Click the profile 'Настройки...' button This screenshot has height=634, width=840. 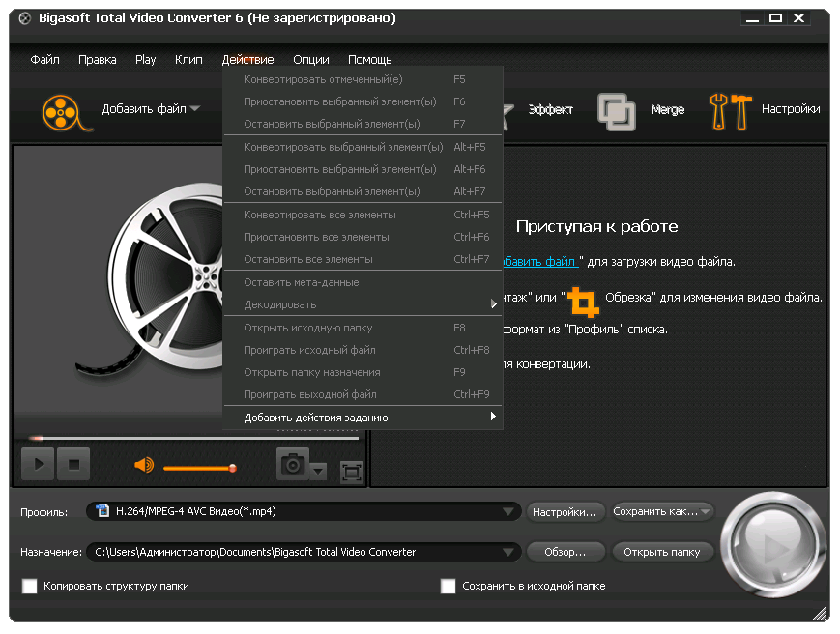pyautogui.click(x=565, y=512)
